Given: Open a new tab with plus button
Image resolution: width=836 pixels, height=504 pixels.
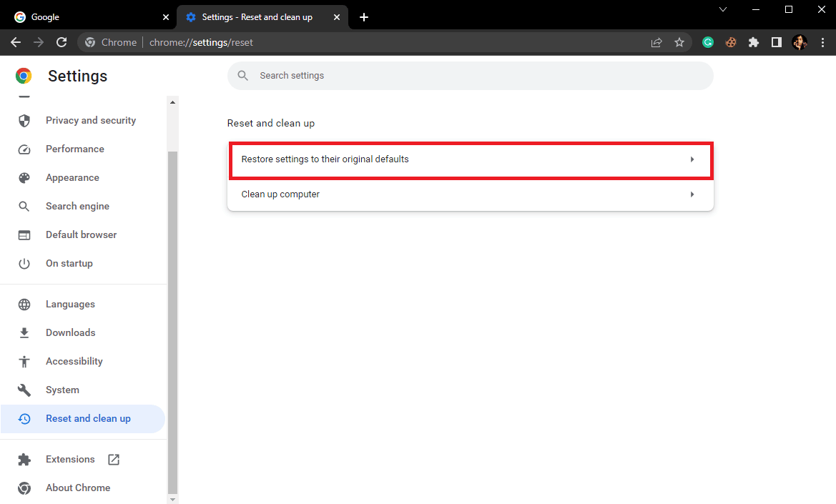Looking at the screenshot, I should [x=363, y=17].
